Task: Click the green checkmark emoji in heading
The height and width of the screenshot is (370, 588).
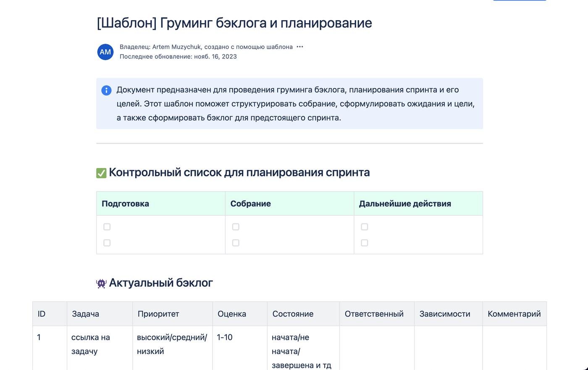Action: click(x=101, y=173)
